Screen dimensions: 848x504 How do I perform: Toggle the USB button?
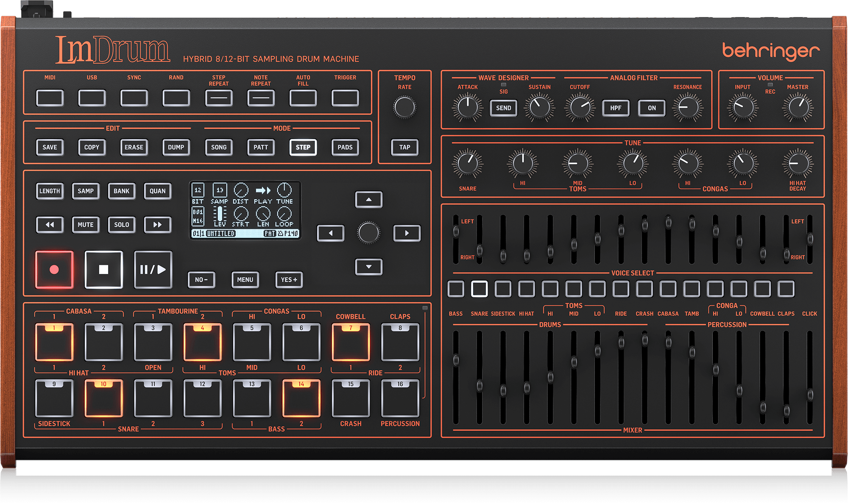92,98
